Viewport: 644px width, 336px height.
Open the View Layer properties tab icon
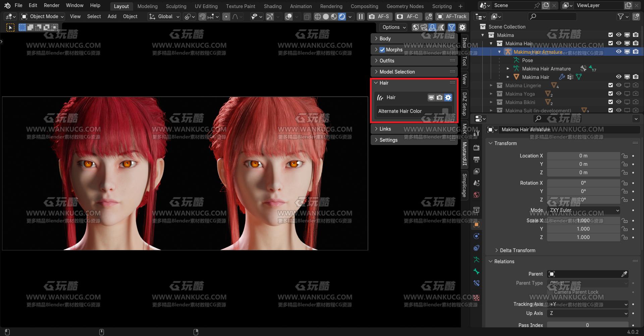pyautogui.click(x=476, y=171)
